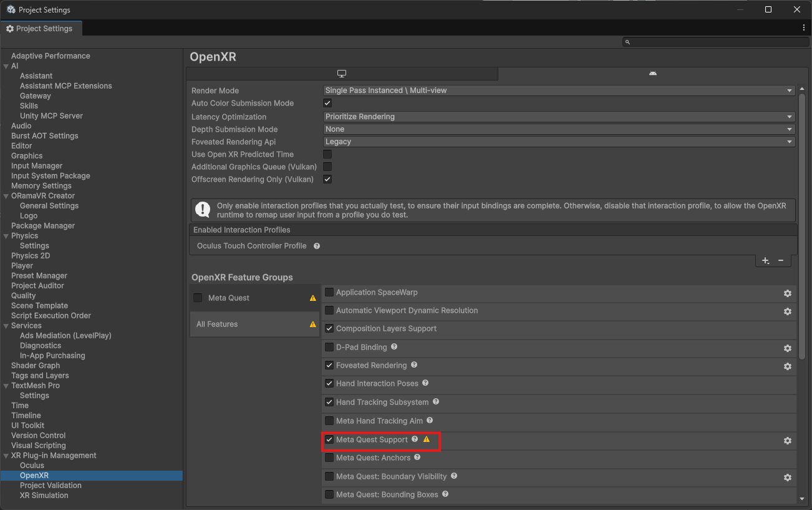Remove interaction profile with minus button
The width and height of the screenshot is (812, 510).
781,261
